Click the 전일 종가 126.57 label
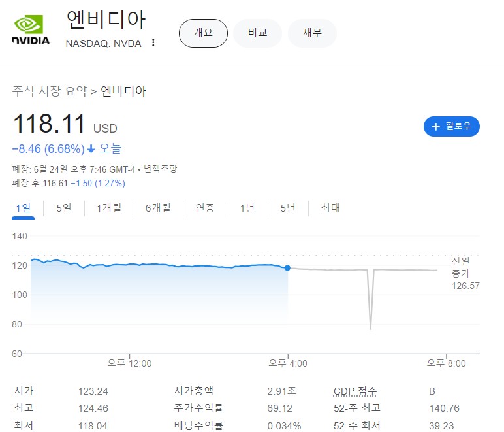This screenshot has height=432, width=504. [x=465, y=273]
